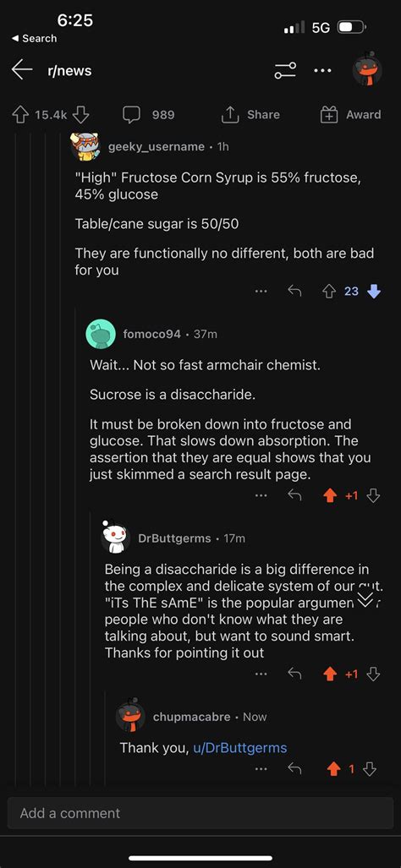
Task: Open the comment sort options icon
Action: 285,70
